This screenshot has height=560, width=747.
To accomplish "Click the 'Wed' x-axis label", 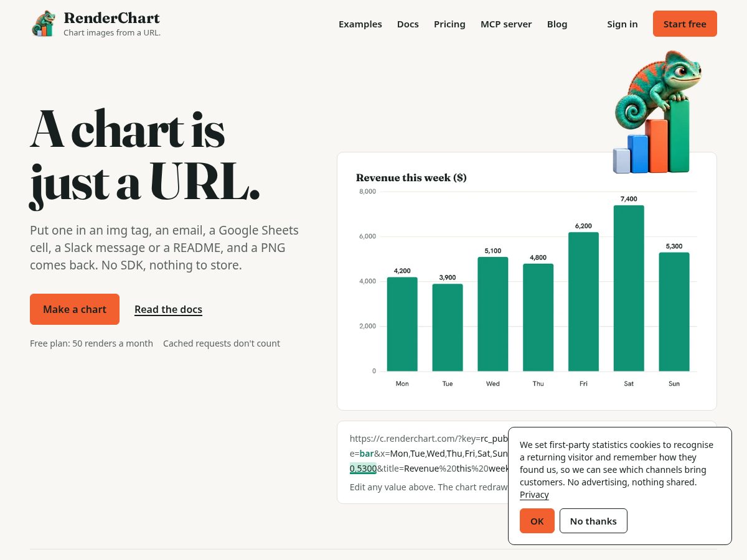I will tap(493, 383).
